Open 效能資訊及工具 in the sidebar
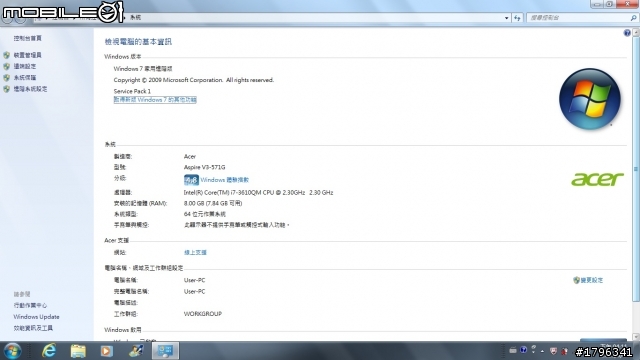 coord(33,328)
